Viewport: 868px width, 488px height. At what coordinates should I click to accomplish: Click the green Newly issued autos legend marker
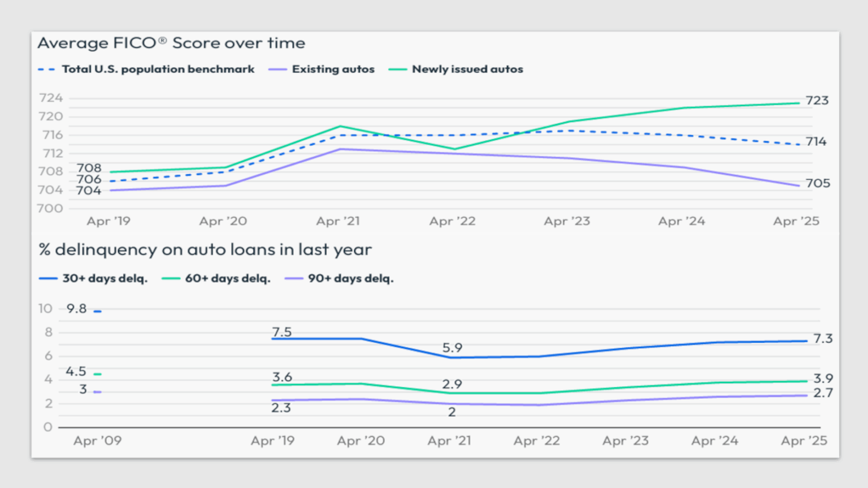397,69
